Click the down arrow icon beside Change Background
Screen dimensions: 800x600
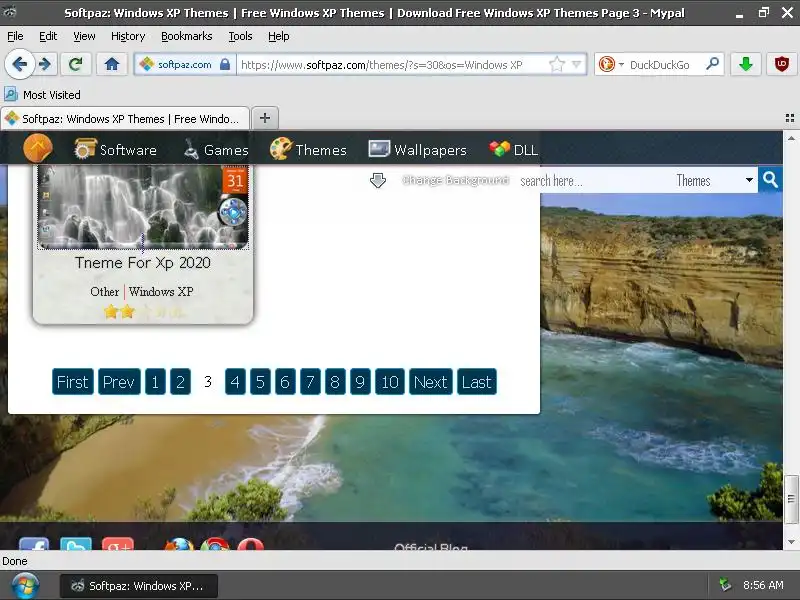[378, 180]
